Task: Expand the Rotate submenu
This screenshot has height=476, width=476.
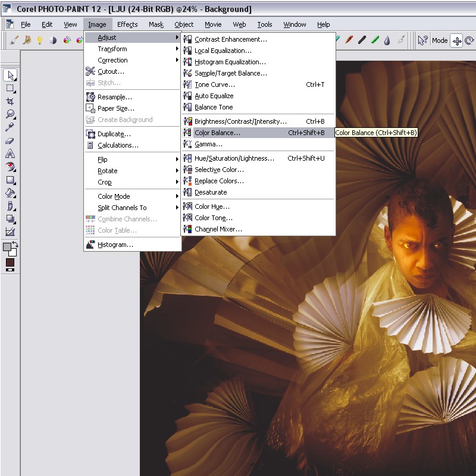Action: [132, 171]
